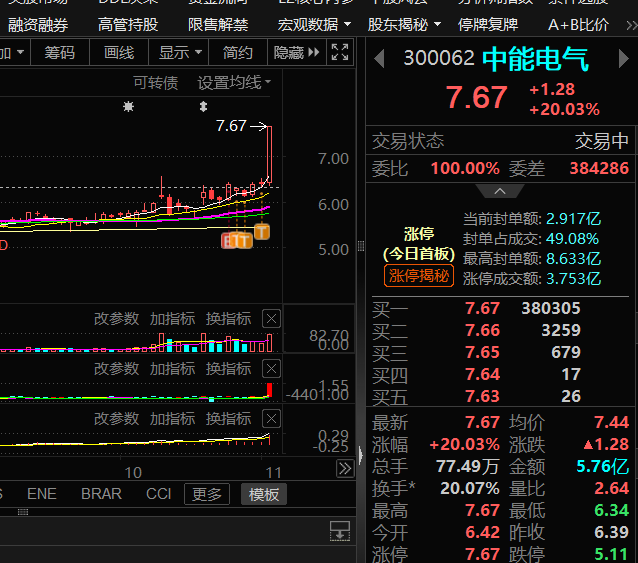Viewport: 638px width, 563px height.
Task: Click the 买一 price 7.67 row
Action: (500, 308)
